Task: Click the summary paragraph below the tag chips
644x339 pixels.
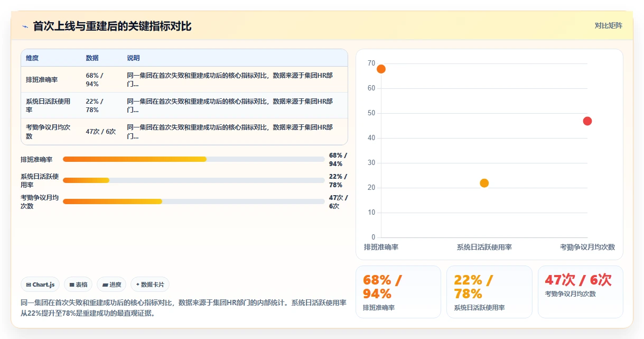Action: (x=184, y=308)
